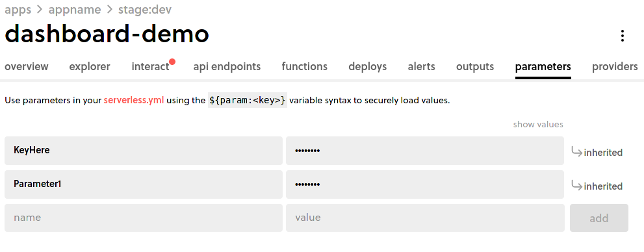The width and height of the screenshot is (644, 252).
Task: Open the three-dot options menu
Action: pyautogui.click(x=623, y=36)
